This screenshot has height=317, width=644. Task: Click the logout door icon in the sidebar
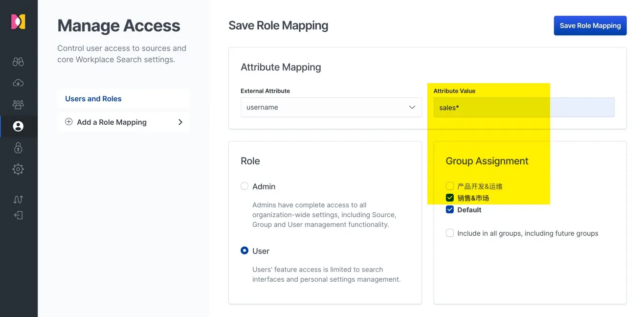[x=18, y=215]
